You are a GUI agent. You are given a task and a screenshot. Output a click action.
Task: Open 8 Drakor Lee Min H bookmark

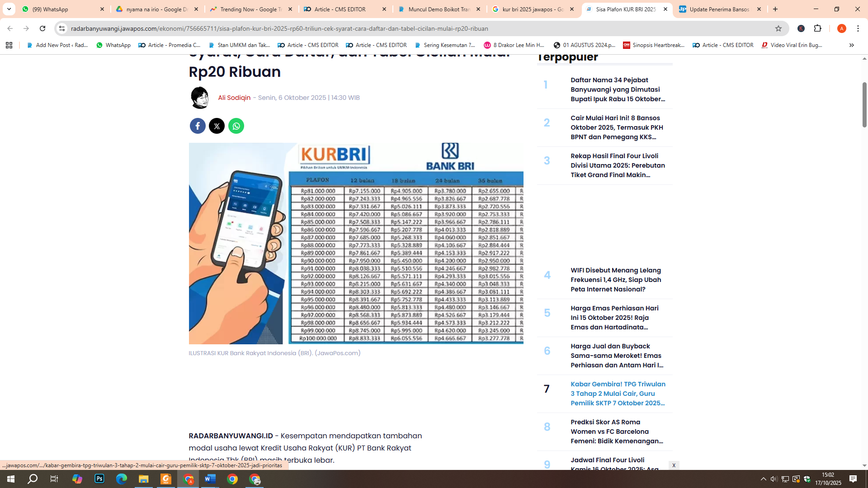[514, 45]
